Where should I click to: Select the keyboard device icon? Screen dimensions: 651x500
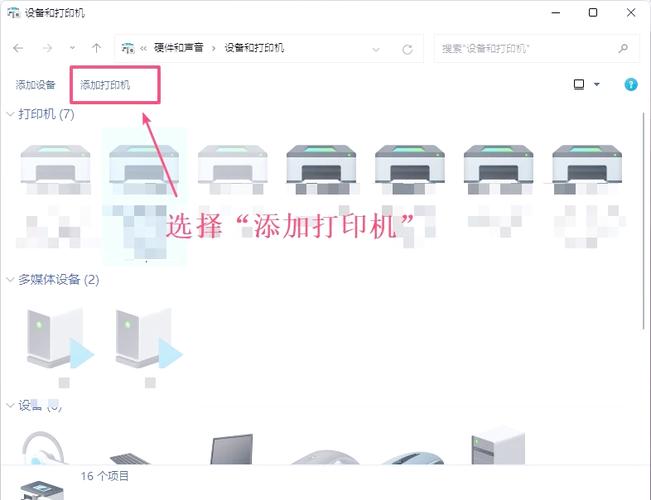pyautogui.click(x=130, y=458)
